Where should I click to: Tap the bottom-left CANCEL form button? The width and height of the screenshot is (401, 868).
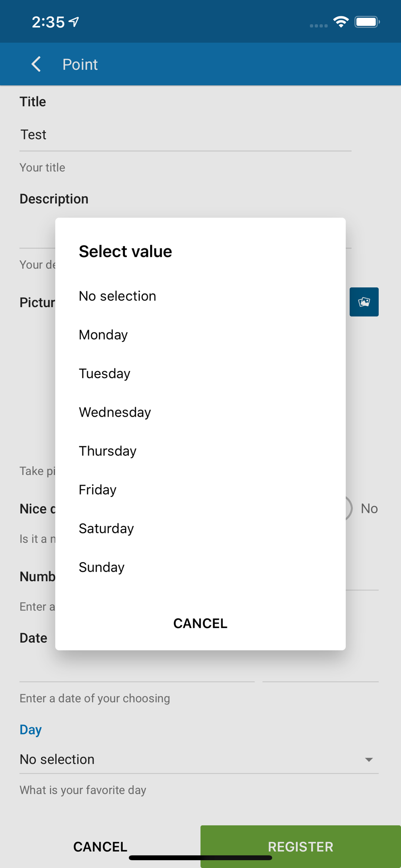pyautogui.click(x=100, y=846)
